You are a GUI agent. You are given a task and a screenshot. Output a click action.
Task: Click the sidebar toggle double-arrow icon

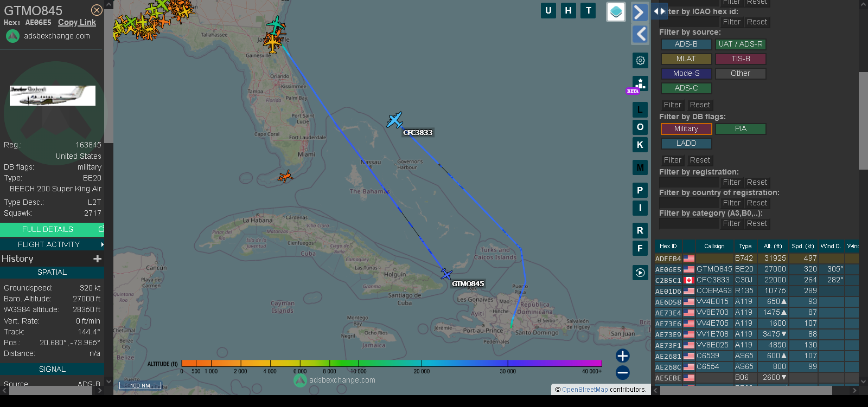point(659,11)
